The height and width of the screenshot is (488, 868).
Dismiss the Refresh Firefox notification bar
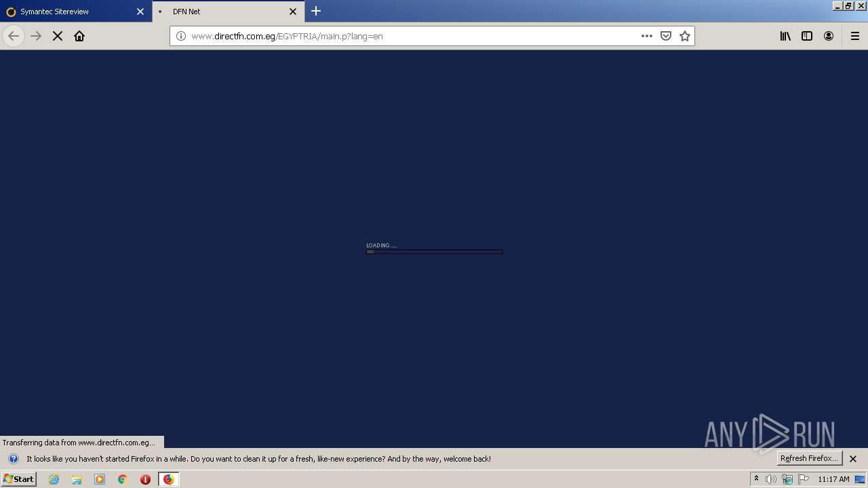pos(853,459)
